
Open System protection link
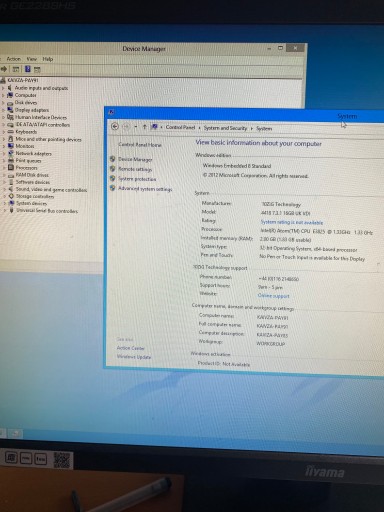coord(137,179)
